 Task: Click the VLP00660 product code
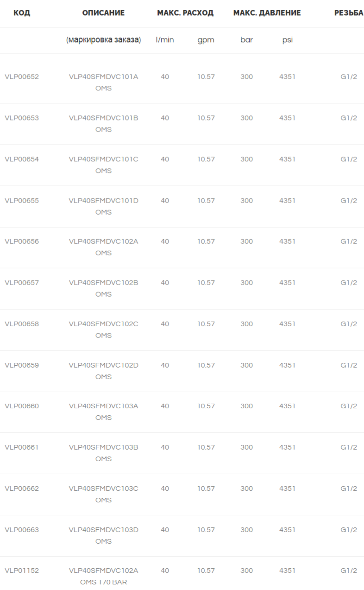22,406
